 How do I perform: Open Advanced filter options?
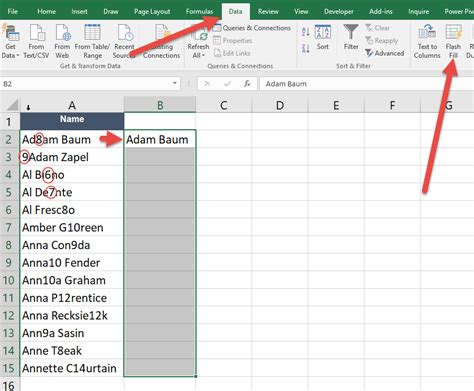pos(385,53)
